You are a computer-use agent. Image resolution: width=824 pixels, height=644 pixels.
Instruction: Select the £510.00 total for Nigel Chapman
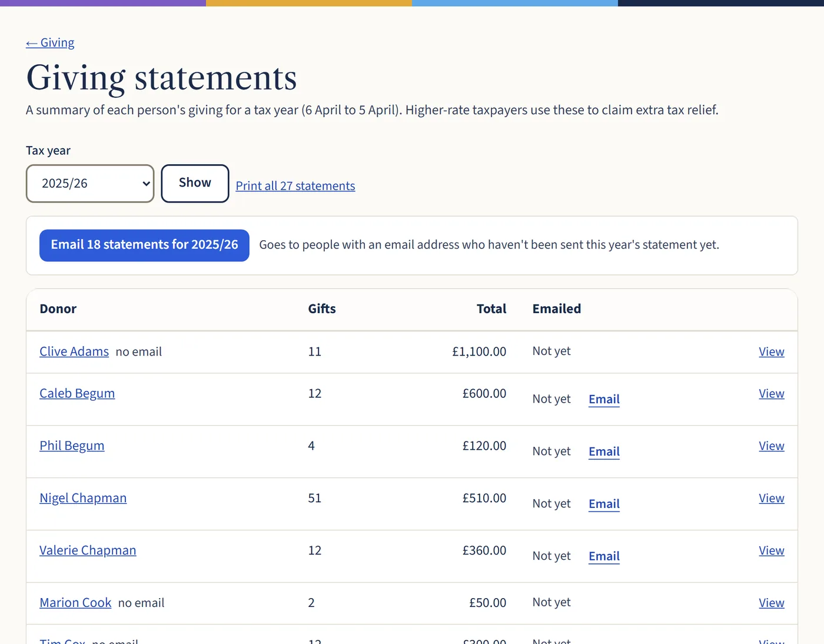click(x=484, y=498)
